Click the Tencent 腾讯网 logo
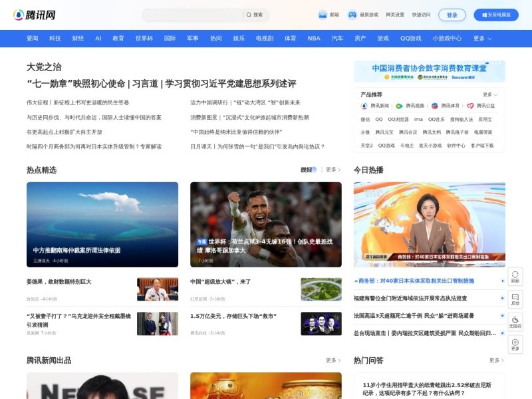Viewport: 532px width, 399px height. tap(34, 15)
